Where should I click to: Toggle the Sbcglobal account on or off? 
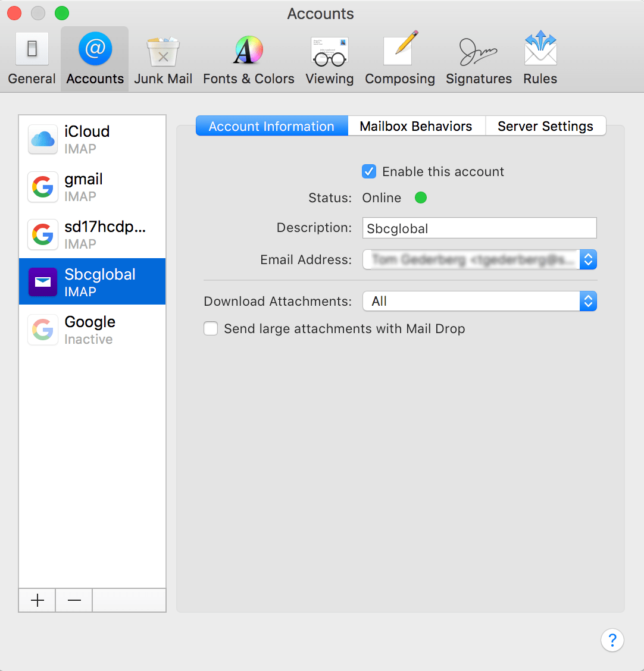tap(369, 171)
